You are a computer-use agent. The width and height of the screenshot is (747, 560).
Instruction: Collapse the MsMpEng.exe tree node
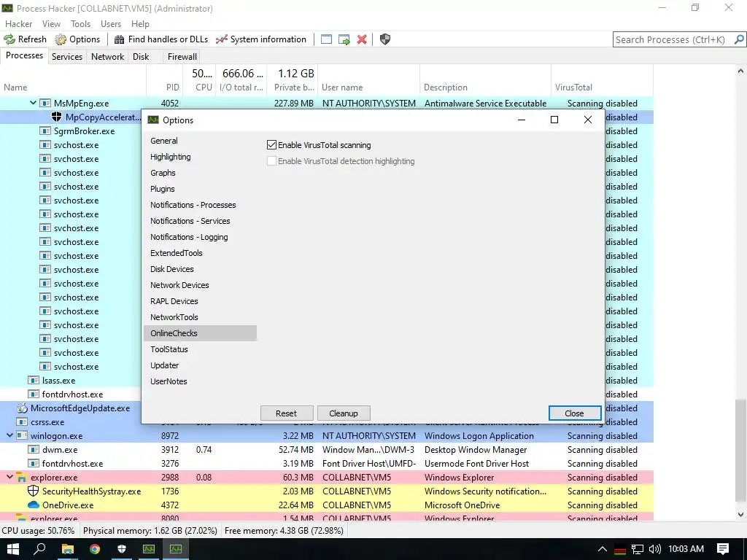coord(33,103)
